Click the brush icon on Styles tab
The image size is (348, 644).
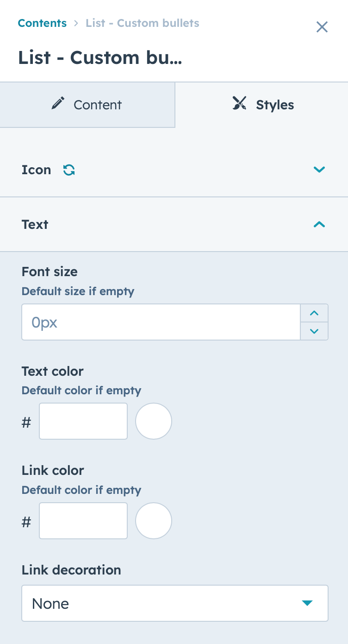coord(239,104)
